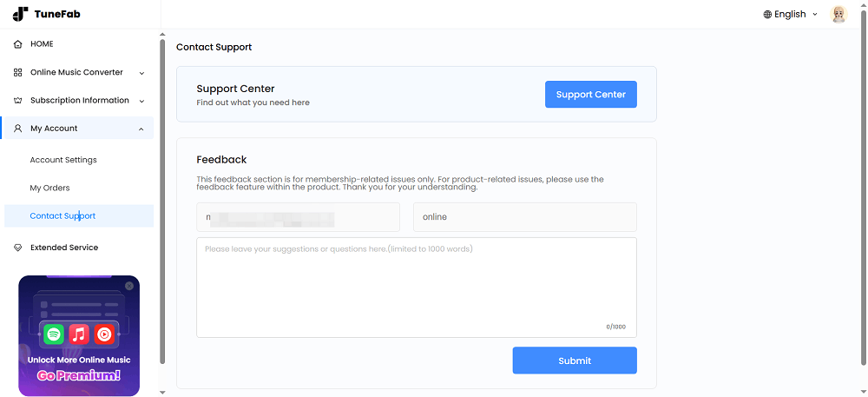Click the 'Contact Support' page heading

pyautogui.click(x=214, y=47)
